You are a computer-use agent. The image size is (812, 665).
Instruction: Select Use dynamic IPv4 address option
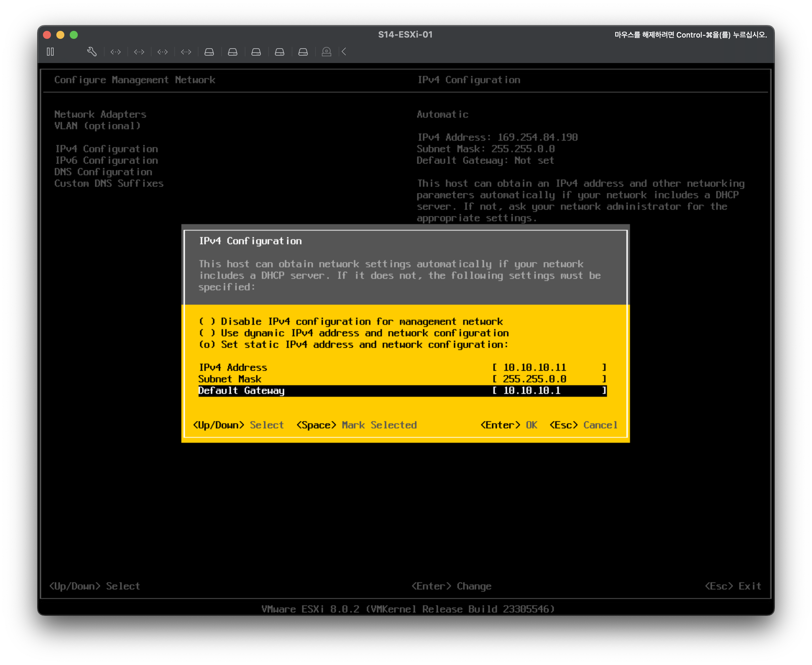coord(207,333)
